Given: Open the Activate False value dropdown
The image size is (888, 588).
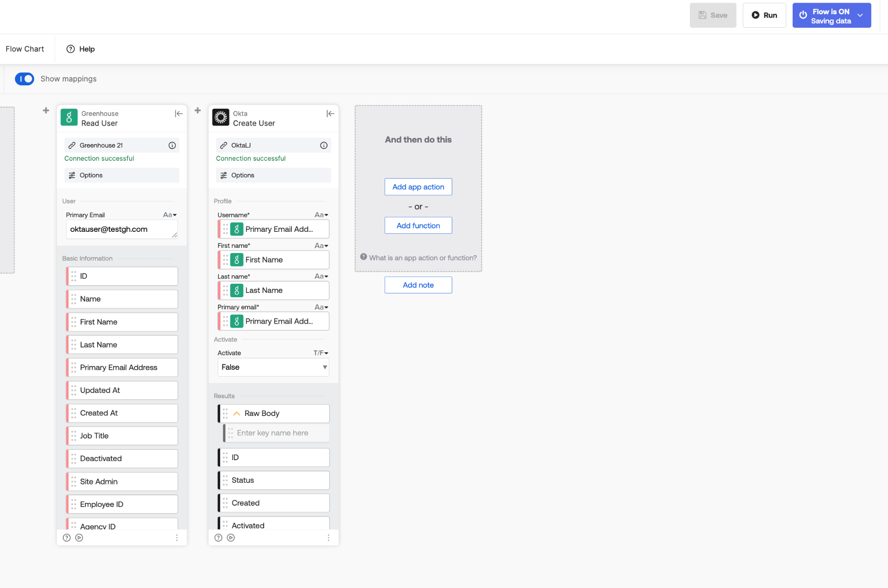Looking at the screenshot, I should point(274,367).
